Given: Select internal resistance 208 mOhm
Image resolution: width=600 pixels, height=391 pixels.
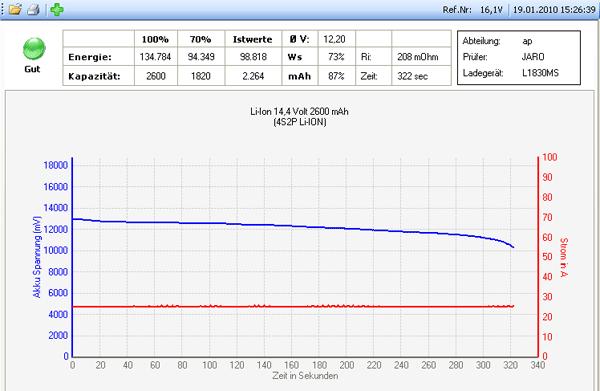Looking at the screenshot, I should (417, 57).
